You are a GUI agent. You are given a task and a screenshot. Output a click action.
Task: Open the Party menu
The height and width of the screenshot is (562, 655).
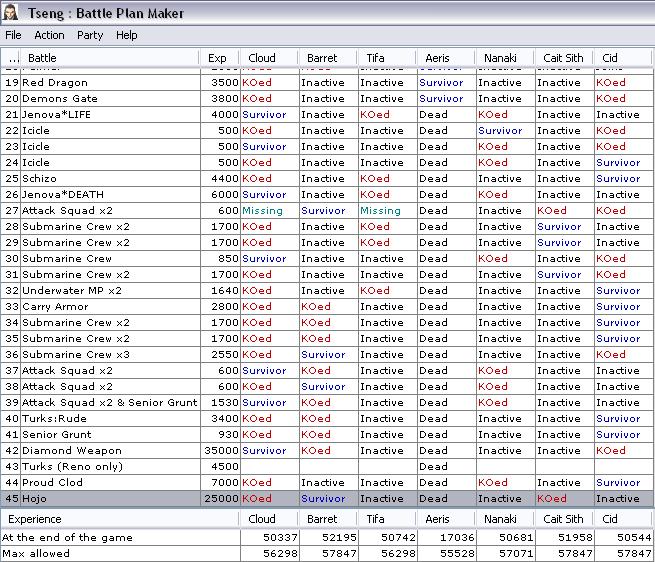pos(90,35)
